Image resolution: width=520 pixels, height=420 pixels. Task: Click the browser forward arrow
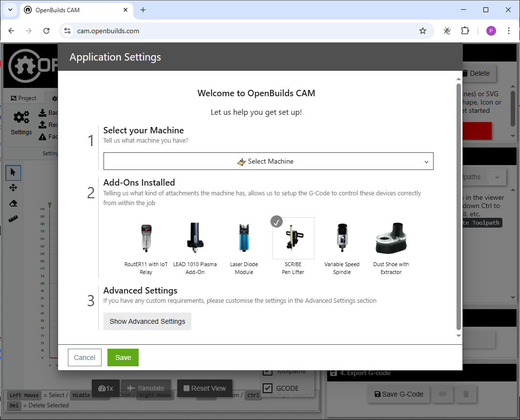[29, 31]
